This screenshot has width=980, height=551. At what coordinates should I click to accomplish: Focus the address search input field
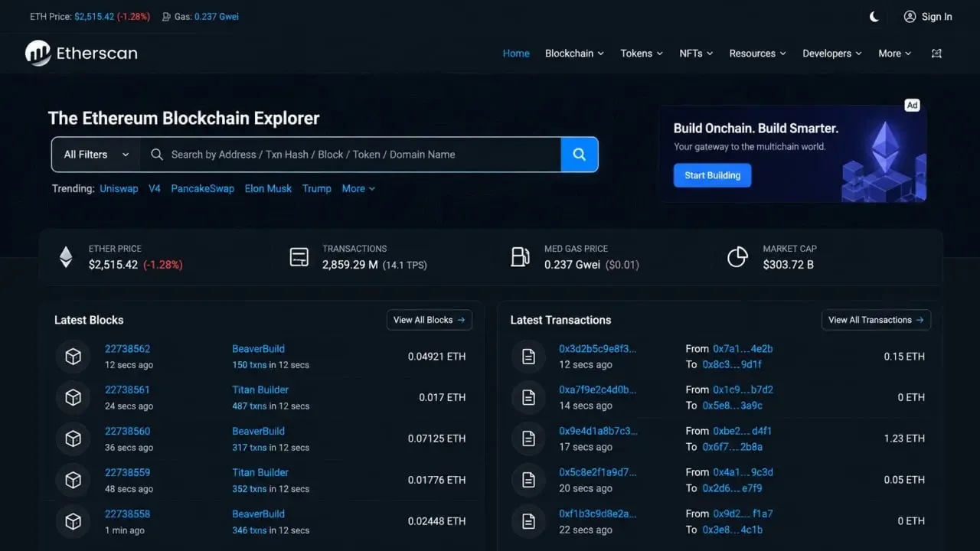[351, 155]
